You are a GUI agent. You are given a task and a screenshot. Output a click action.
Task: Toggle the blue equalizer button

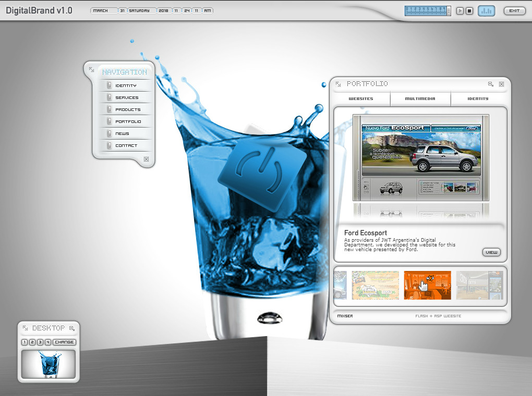point(487,11)
